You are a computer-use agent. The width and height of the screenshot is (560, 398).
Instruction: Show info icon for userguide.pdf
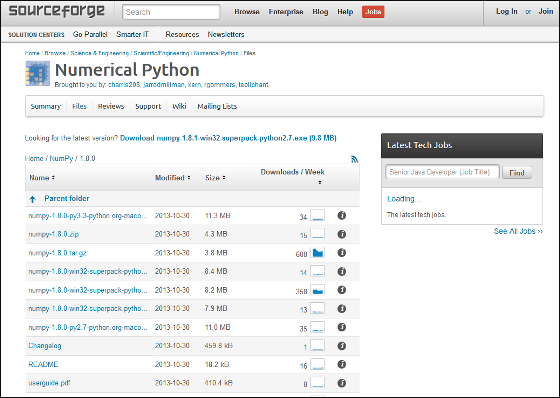(x=342, y=383)
